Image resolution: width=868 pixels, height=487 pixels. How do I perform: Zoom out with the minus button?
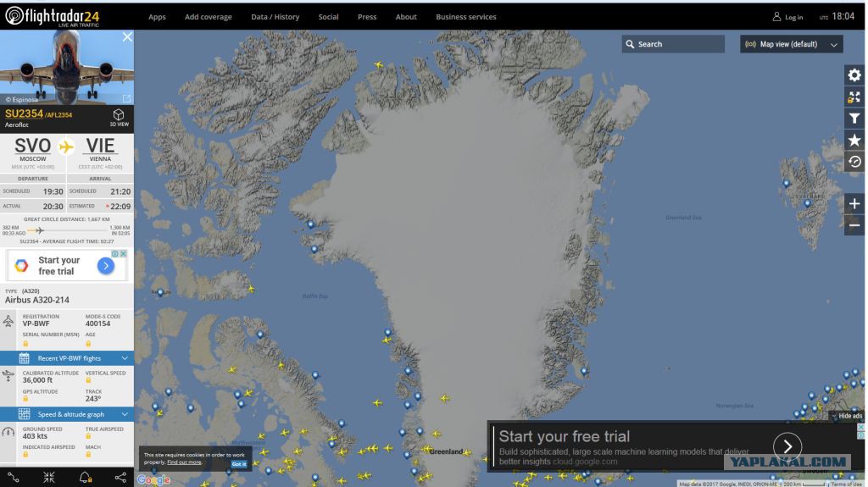tap(854, 224)
